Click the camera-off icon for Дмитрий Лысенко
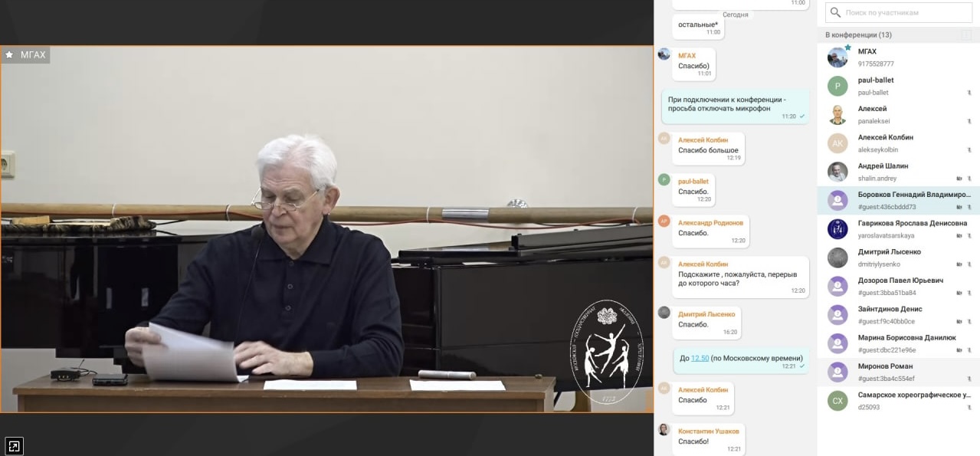This screenshot has width=980, height=456. [x=959, y=264]
